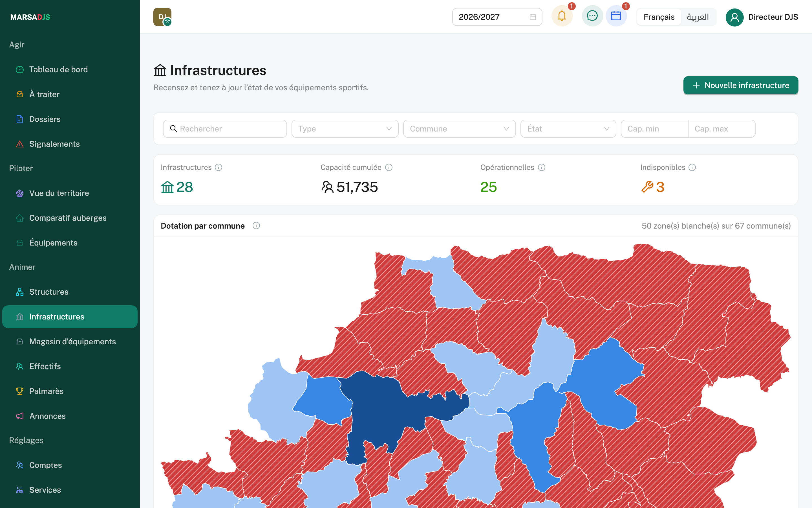Show info about Opérationnelles
This screenshot has width=812, height=508.
pyautogui.click(x=542, y=167)
